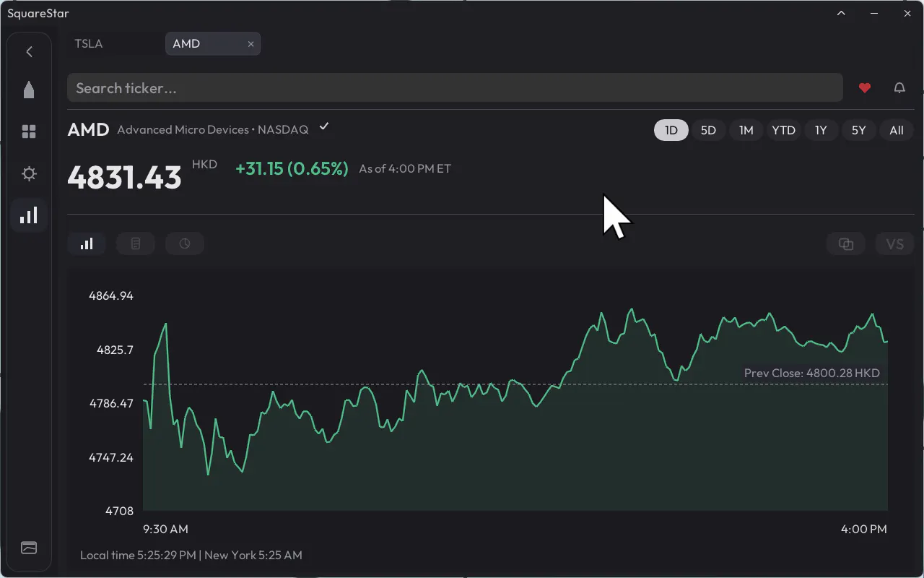Collapse sidebar with the back chevron
Screen dimensions: 924x578
click(29, 51)
